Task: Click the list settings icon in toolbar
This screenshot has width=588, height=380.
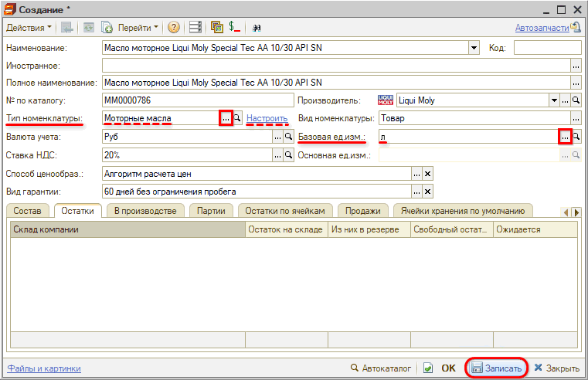Action: tap(195, 27)
